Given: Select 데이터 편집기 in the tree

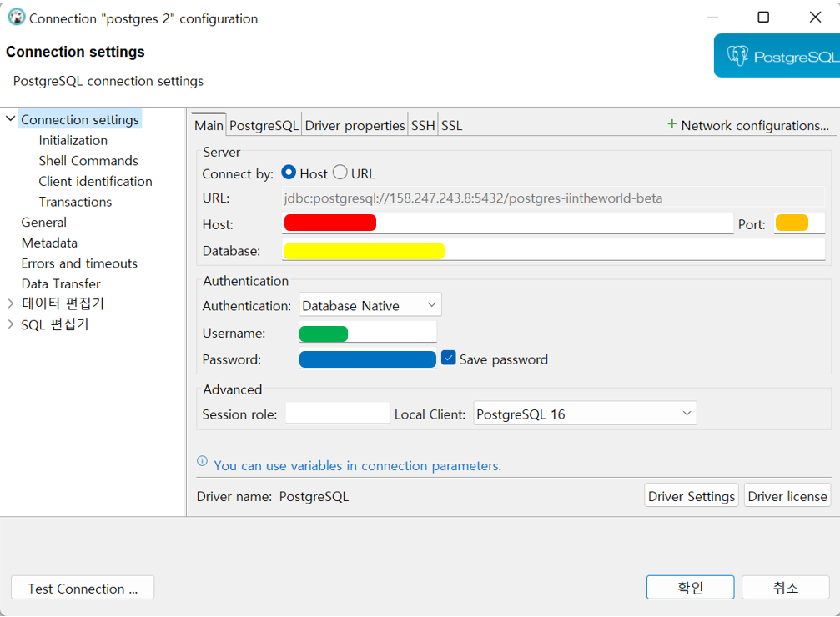Looking at the screenshot, I should (63, 303).
